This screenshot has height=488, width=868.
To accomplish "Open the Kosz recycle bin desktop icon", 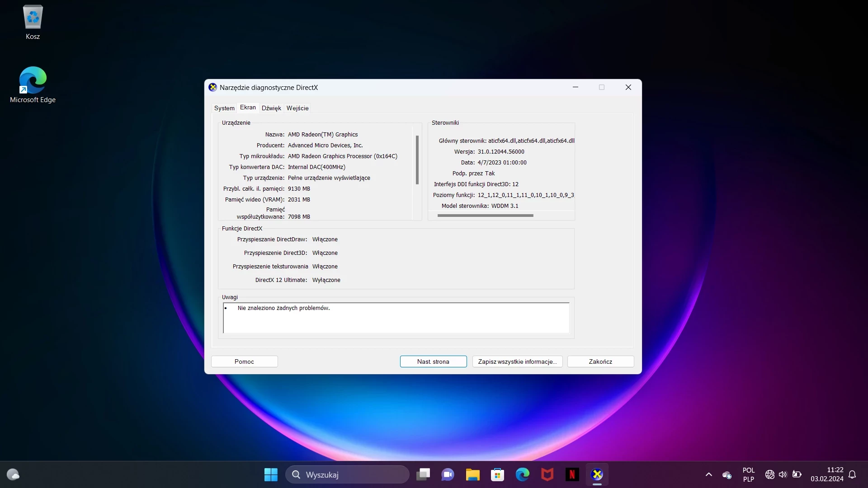I will pyautogui.click(x=33, y=23).
